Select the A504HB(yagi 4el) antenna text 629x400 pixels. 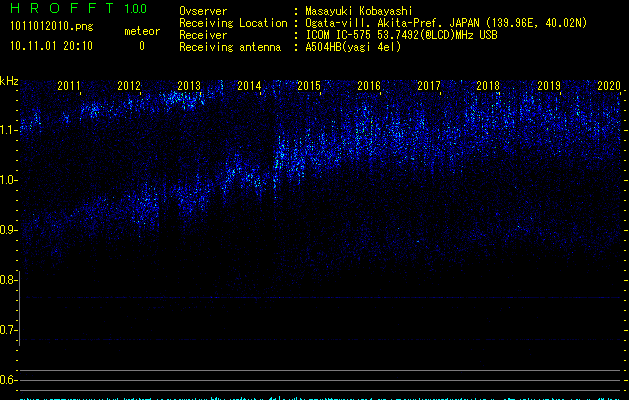point(353,47)
